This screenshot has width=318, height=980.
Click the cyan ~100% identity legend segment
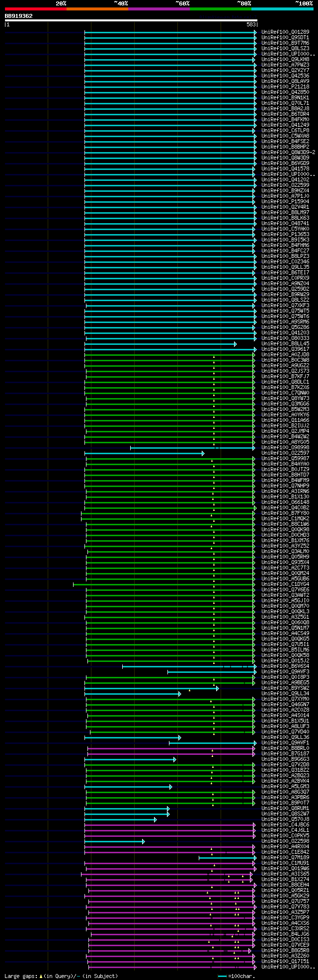point(282,9)
